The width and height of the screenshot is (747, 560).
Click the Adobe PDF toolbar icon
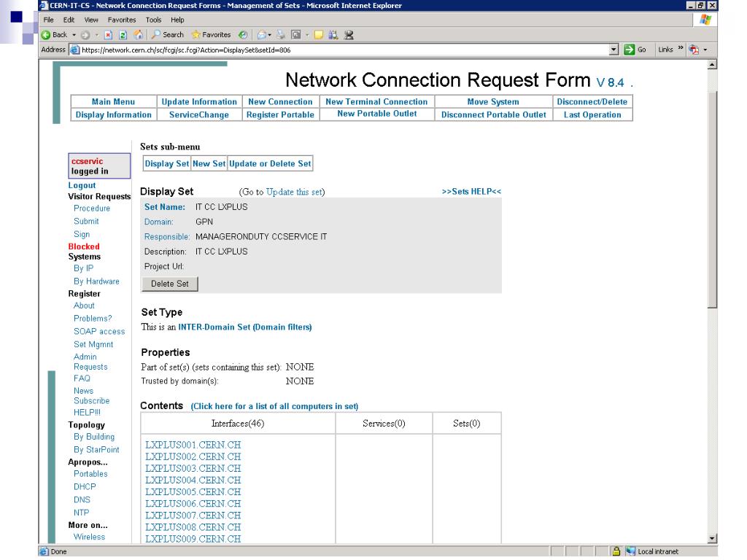694,50
